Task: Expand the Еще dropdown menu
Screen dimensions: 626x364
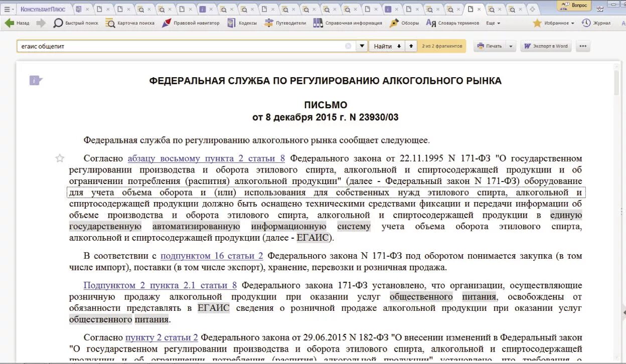Action: [493, 23]
